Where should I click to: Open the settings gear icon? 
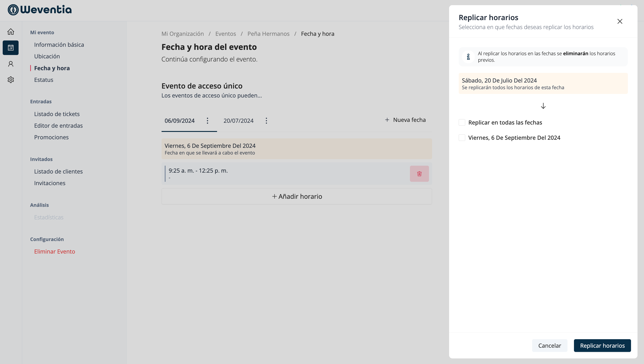pyautogui.click(x=11, y=80)
